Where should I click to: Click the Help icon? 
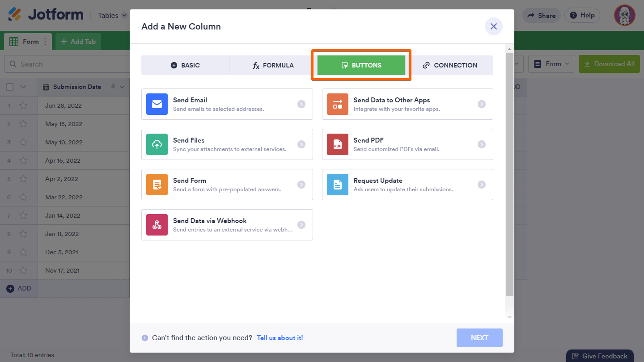(x=582, y=15)
